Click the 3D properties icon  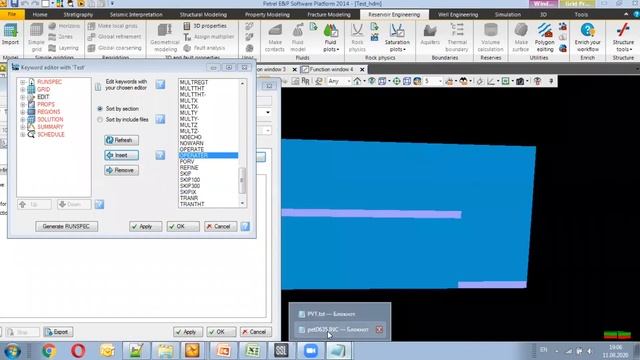187,26
